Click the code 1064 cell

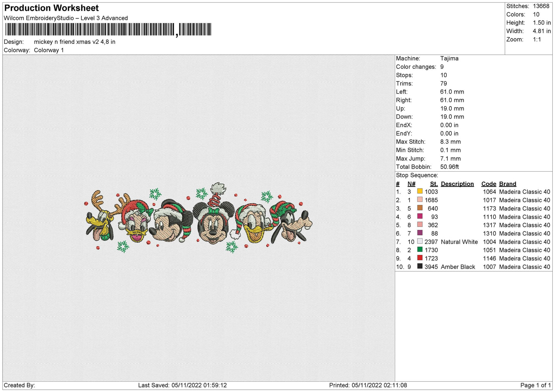pyautogui.click(x=489, y=192)
